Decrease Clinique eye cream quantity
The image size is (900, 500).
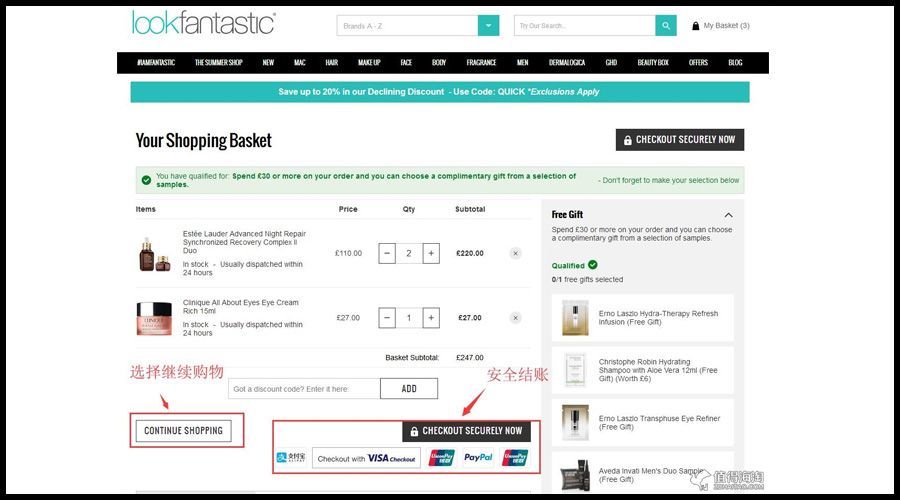387,318
